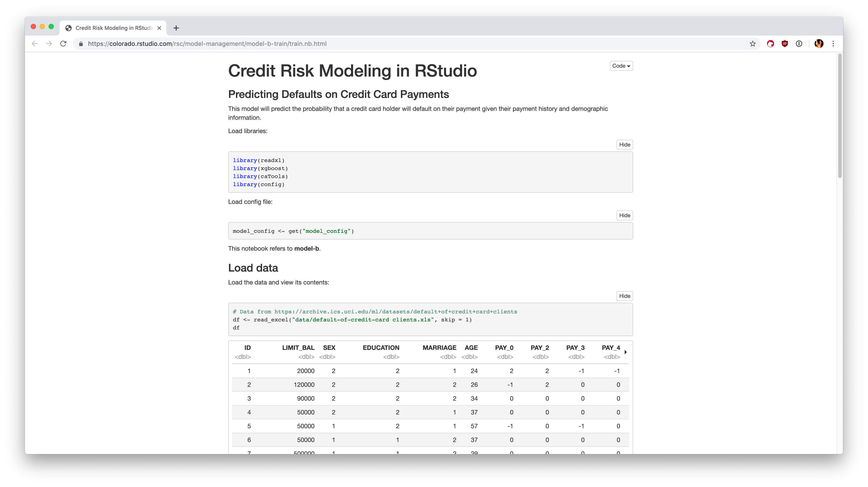Click the read_excel code line
The height and width of the screenshot is (487, 868).
(x=352, y=320)
